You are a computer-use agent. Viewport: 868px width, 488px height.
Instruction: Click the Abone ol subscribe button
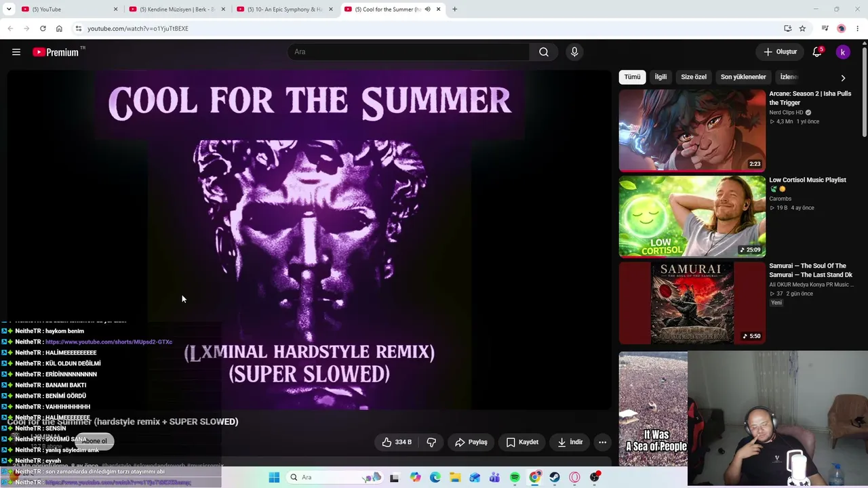(x=94, y=441)
